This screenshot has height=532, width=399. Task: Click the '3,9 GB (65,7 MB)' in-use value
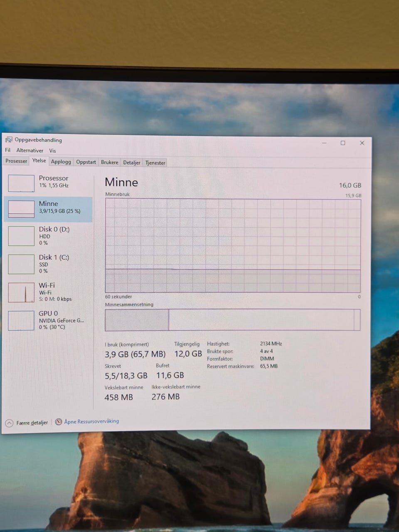click(135, 354)
